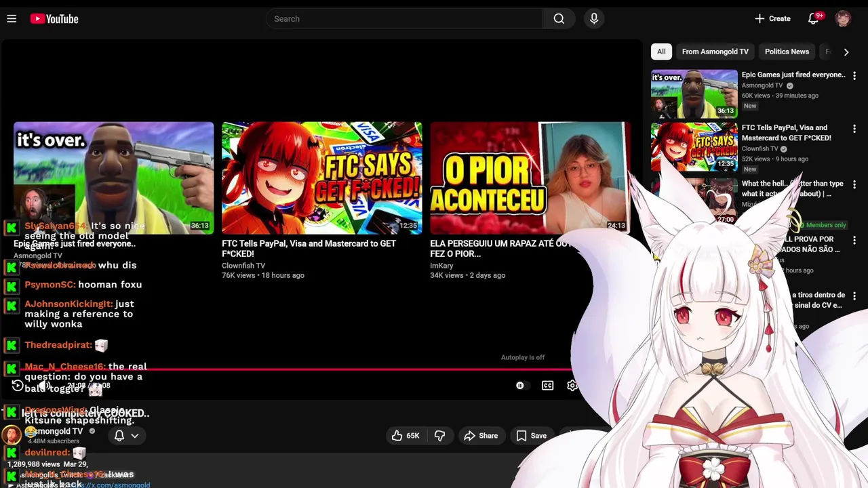Viewport: 868px width, 488px height.
Task: Open sidebar FTC Tells PayPal thumbnail
Action: 694,146
